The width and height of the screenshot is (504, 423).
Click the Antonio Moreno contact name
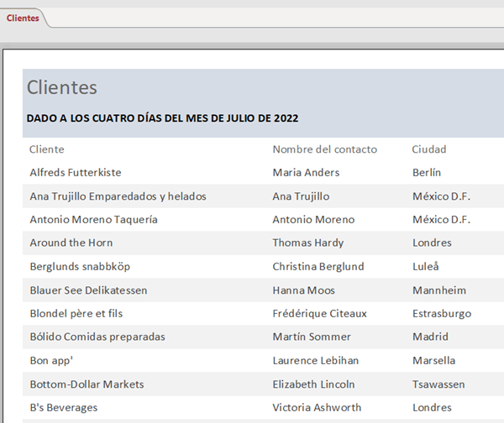313,219
